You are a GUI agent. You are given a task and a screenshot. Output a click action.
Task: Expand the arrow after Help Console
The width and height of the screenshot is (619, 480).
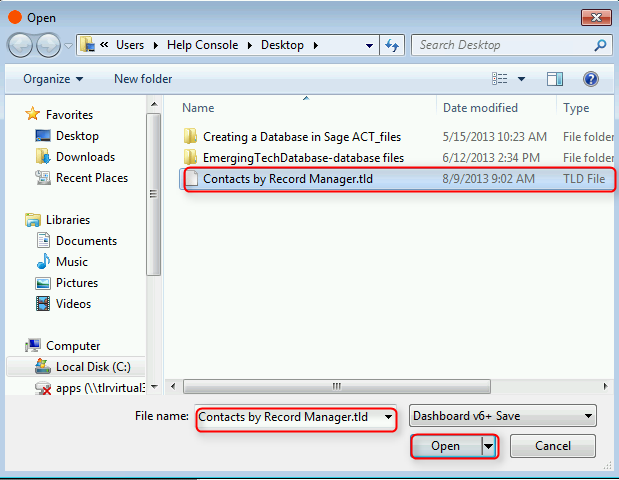249,45
